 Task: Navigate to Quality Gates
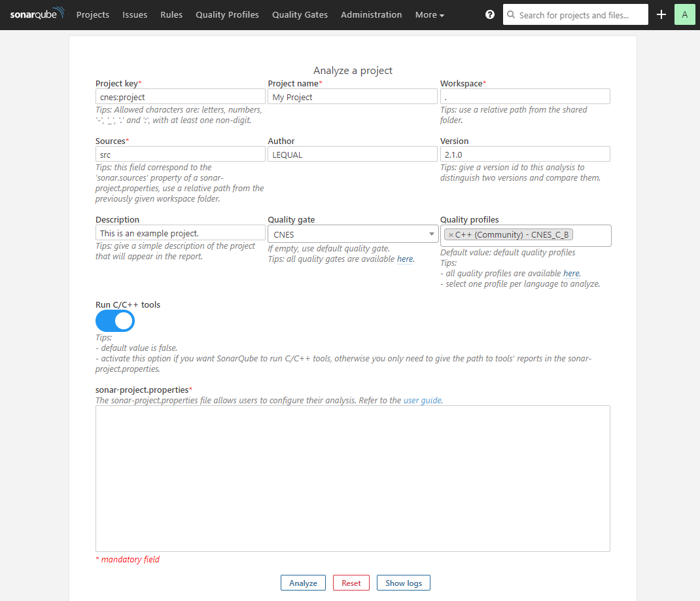pyautogui.click(x=300, y=15)
